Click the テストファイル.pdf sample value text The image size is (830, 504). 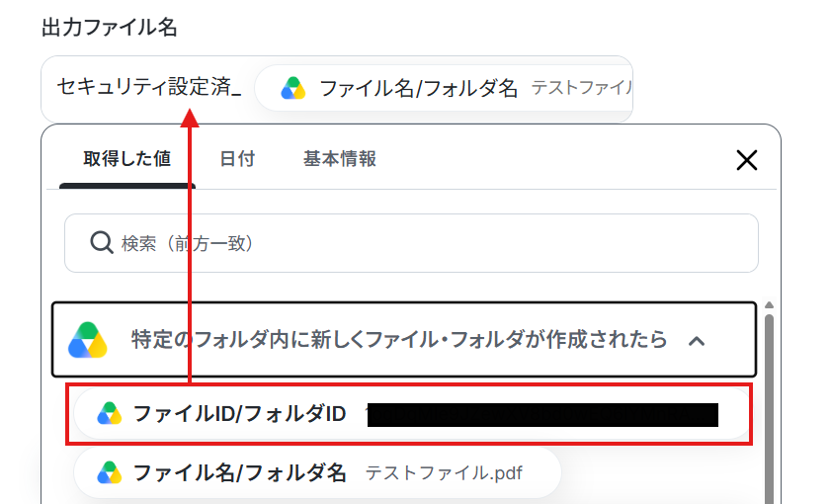444,472
